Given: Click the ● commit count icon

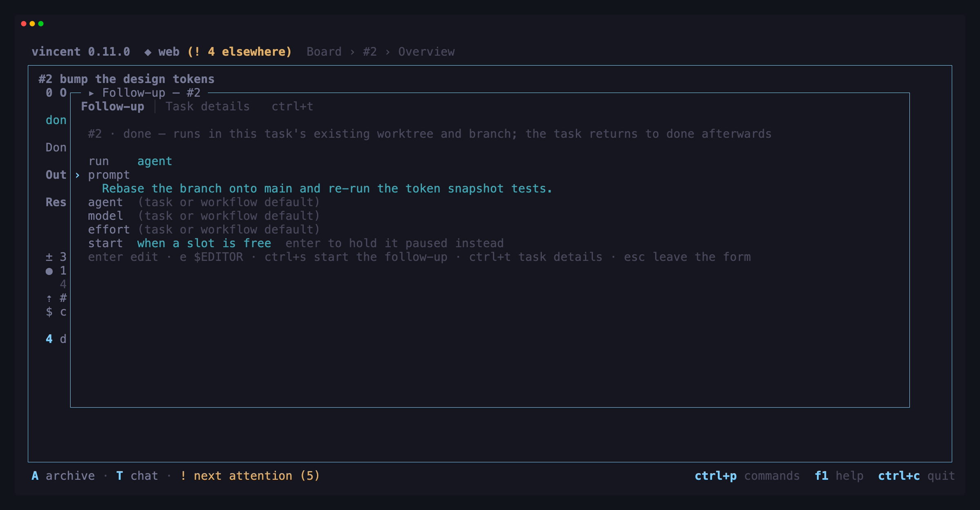Looking at the screenshot, I should click(x=49, y=271).
